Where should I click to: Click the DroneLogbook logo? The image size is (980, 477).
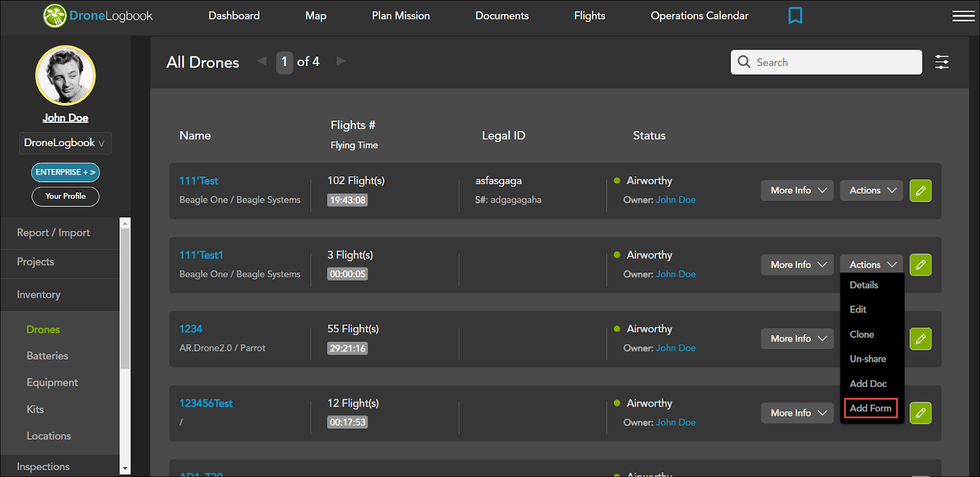pos(98,16)
